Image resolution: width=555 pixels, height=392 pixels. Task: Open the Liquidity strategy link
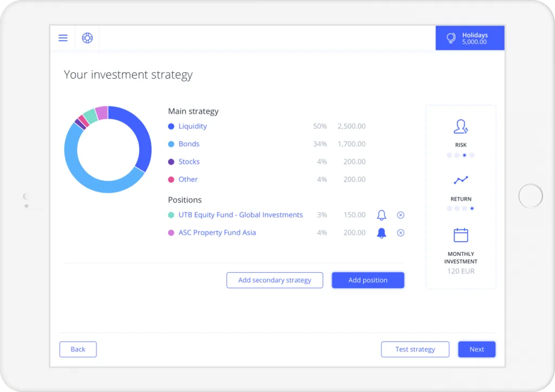pos(192,126)
